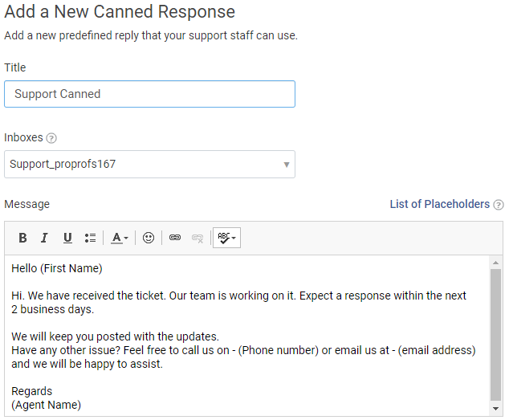Click the insert link icon
The height and width of the screenshot is (420, 509).
coord(175,238)
